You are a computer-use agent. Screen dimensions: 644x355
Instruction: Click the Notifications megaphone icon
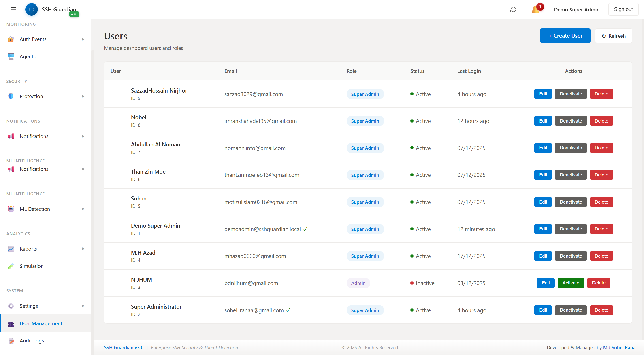pyautogui.click(x=11, y=136)
